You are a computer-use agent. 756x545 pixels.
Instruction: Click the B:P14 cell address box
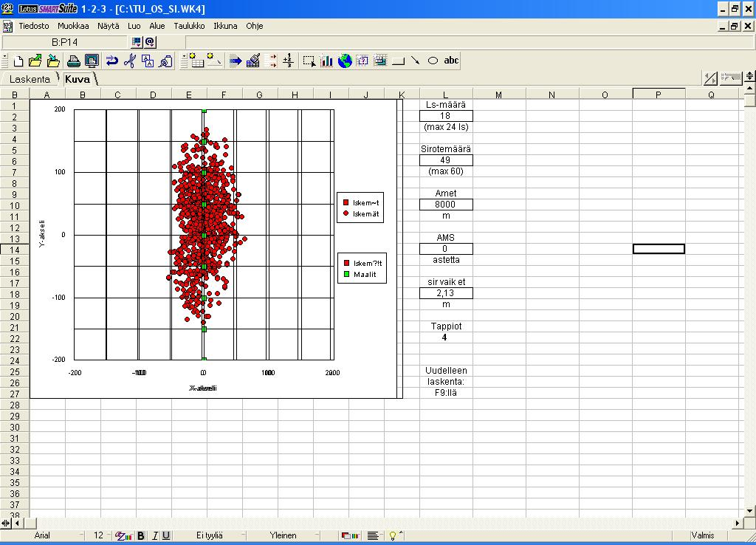point(65,42)
